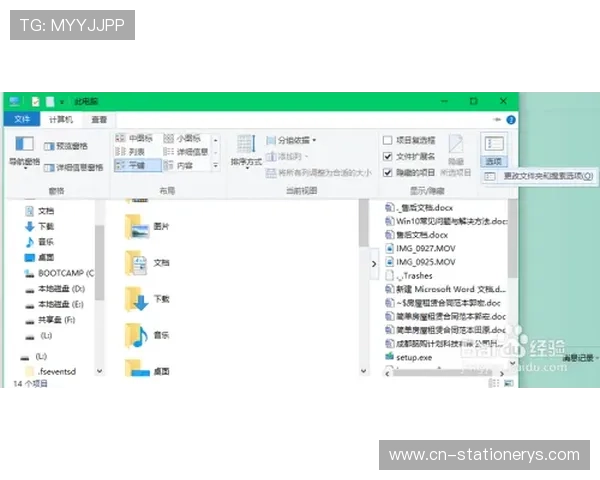Click the new folder quick access icon
The image size is (600, 480).
click(50, 101)
